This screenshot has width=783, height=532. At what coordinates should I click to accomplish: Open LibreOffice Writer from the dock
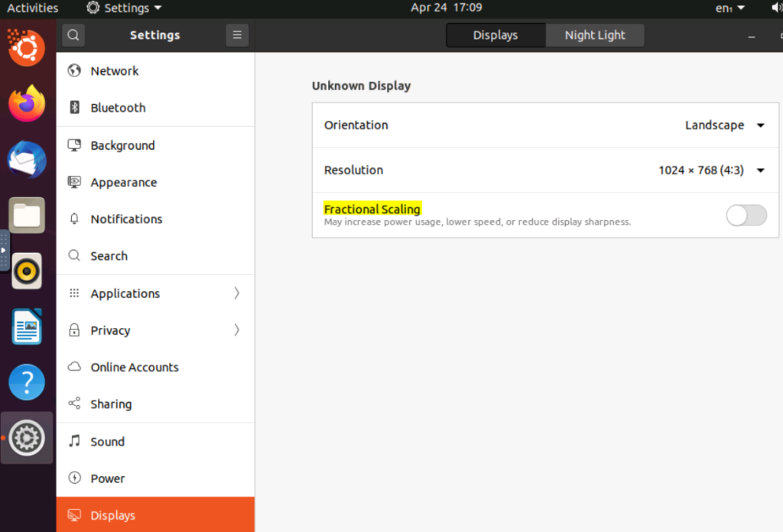(x=27, y=327)
